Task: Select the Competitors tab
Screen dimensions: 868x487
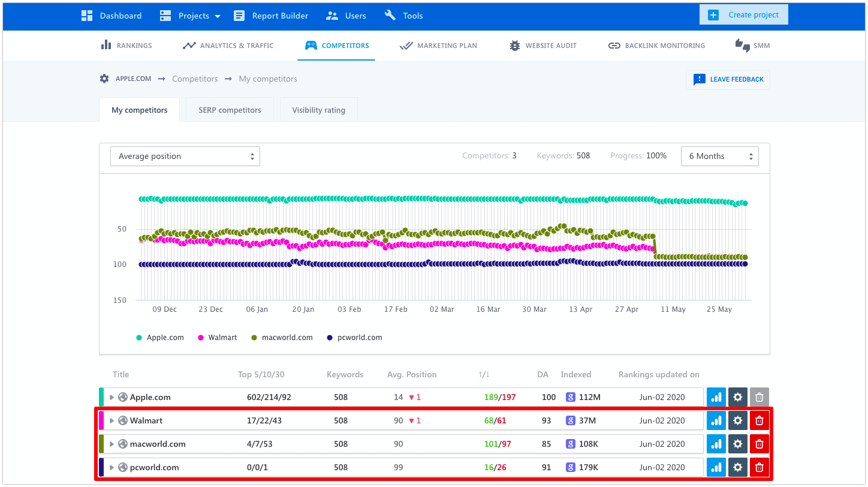Action: coord(336,46)
